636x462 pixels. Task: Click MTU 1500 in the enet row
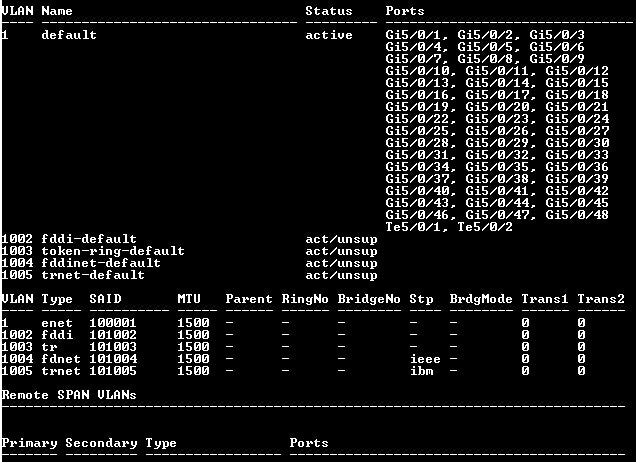coord(193,323)
